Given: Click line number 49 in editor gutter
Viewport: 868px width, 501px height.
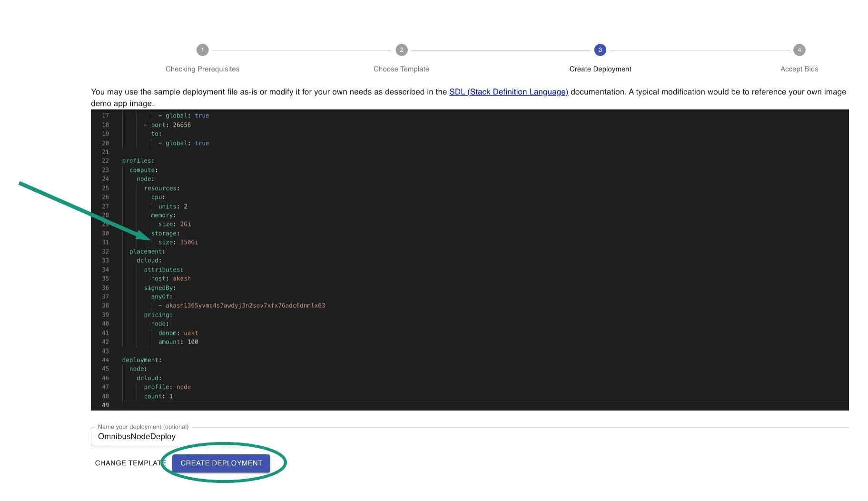Looking at the screenshot, I should pos(105,405).
